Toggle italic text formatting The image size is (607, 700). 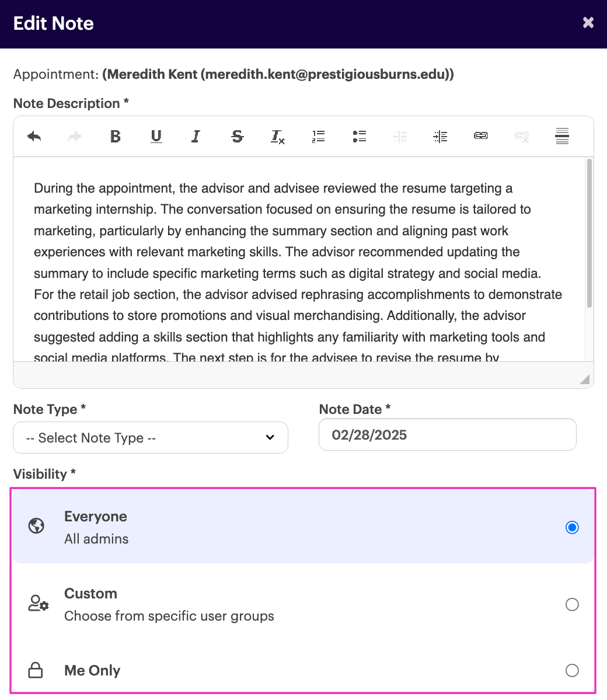pos(196,137)
